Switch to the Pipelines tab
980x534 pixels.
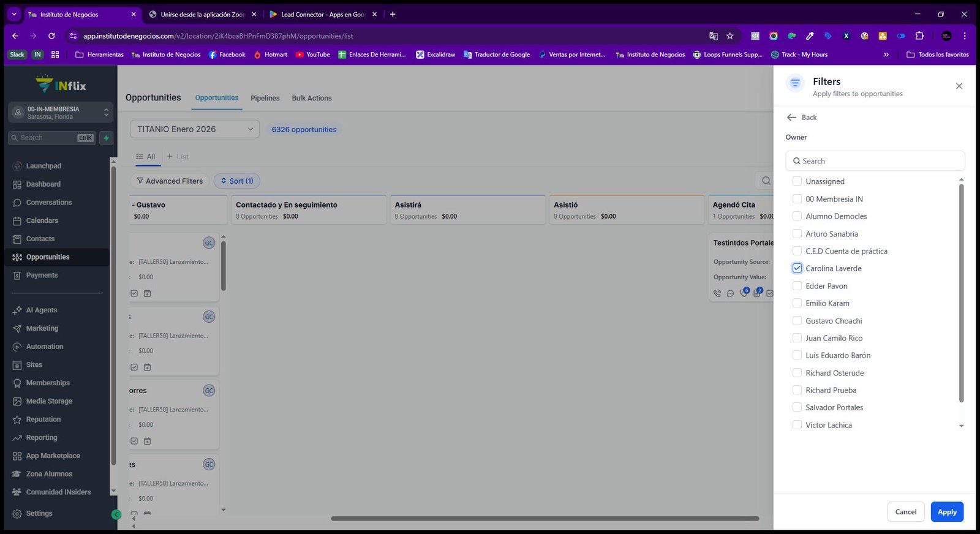[265, 98]
